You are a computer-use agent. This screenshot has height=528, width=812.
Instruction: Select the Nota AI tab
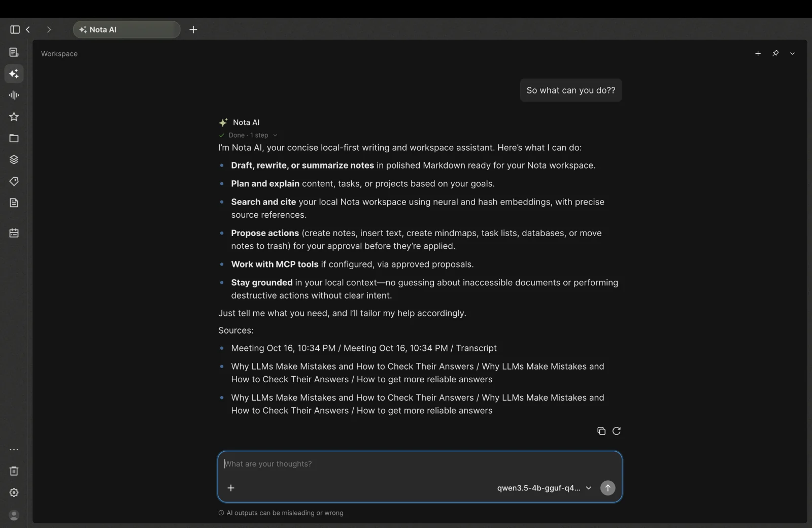[127, 29]
